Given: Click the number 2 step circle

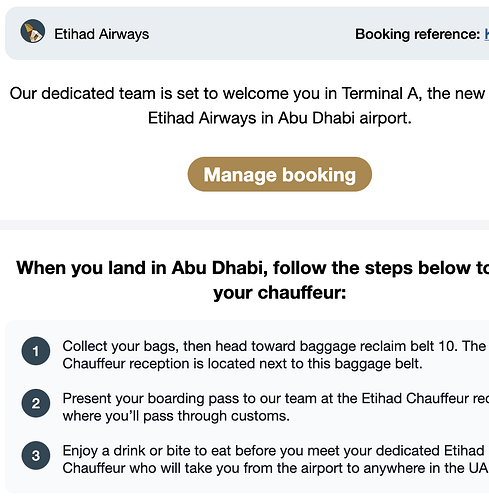Looking at the screenshot, I should [36, 403].
